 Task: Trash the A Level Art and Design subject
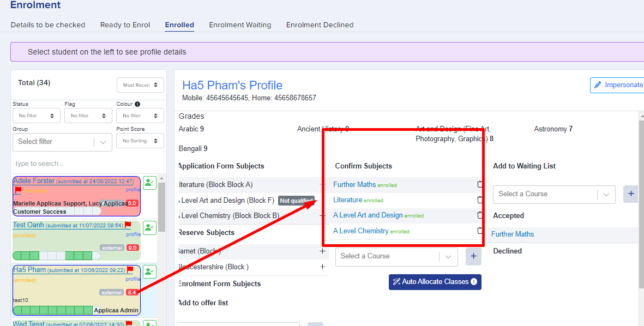coord(479,215)
